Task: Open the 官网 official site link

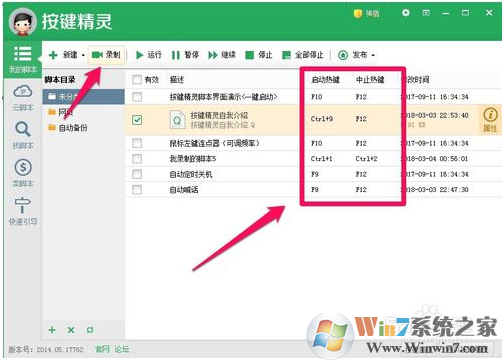Action: click(x=102, y=349)
